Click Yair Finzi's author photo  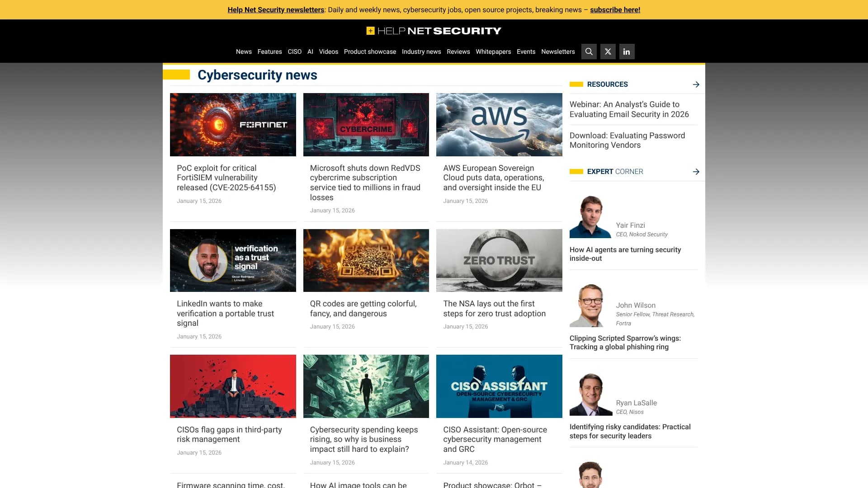(590, 217)
